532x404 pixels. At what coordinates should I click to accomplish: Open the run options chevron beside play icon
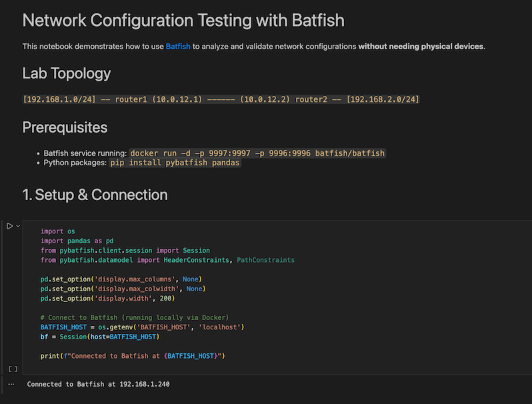[x=19, y=226]
